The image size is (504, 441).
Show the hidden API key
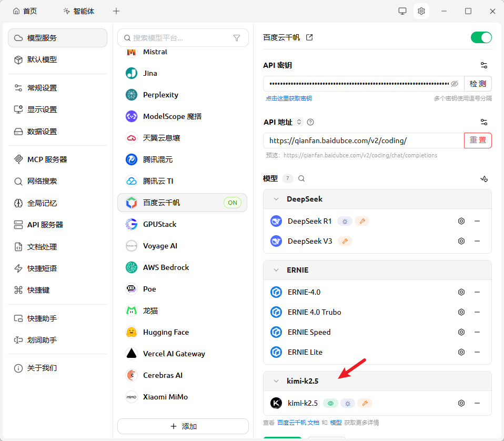click(x=455, y=84)
